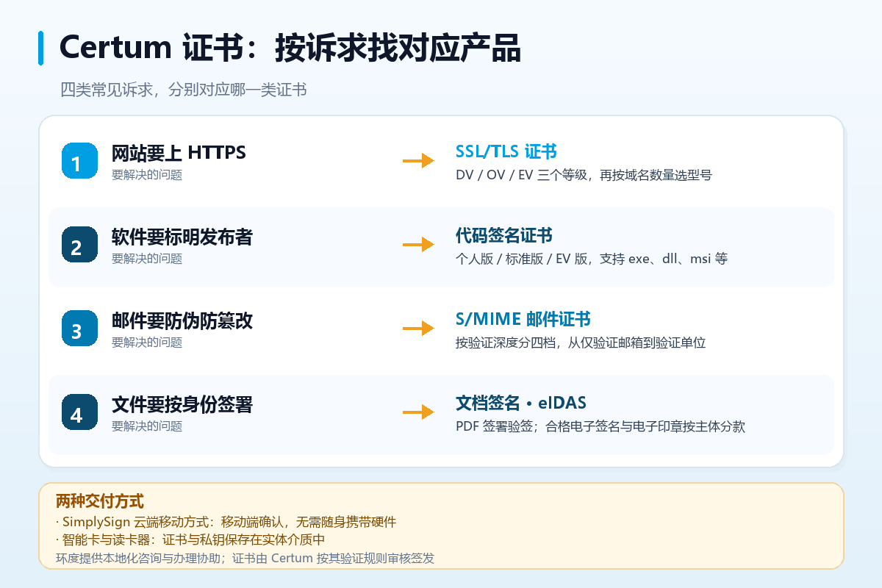Click the number 1 badge beside 网站要上 HTTPS
Viewport: 882px width, 588px height.
80,160
